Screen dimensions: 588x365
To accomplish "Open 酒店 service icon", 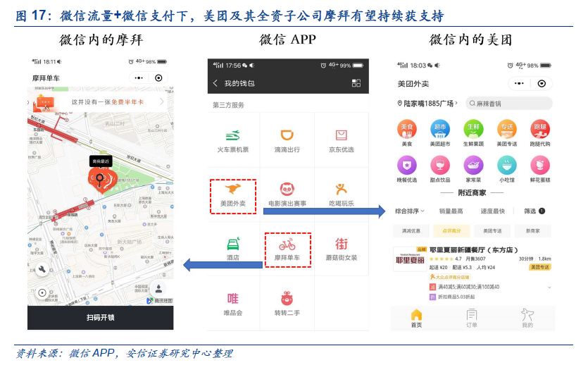I will 233,249.
